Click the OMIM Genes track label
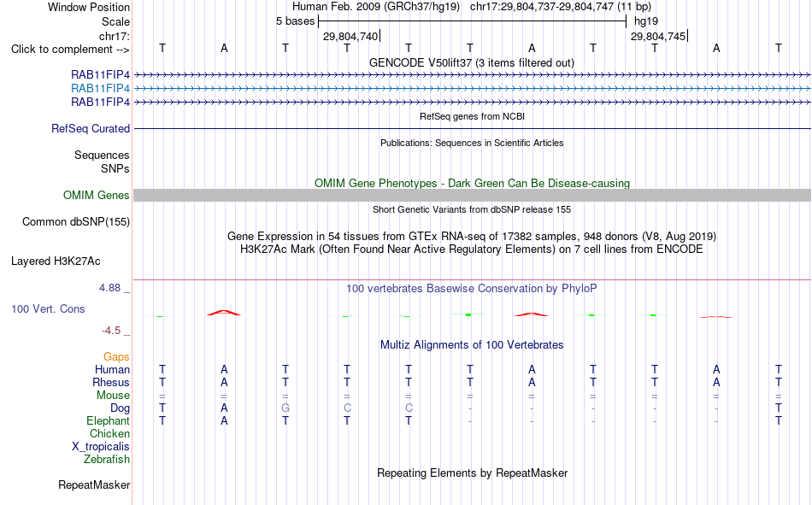 pyautogui.click(x=97, y=196)
